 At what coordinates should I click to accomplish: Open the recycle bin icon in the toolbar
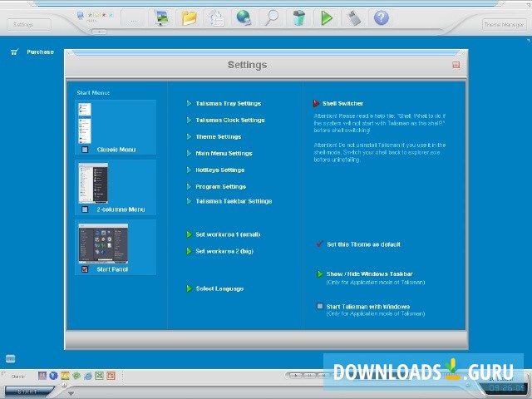[x=299, y=17]
